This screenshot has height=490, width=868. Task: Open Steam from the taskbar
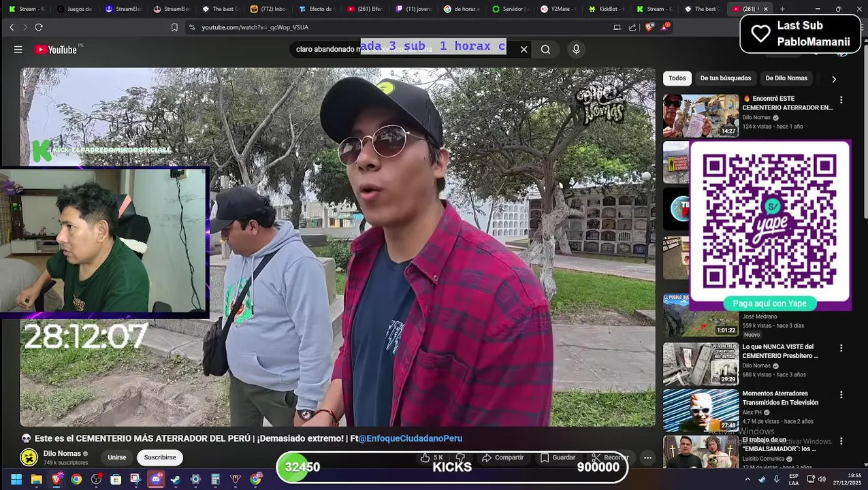click(176, 480)
